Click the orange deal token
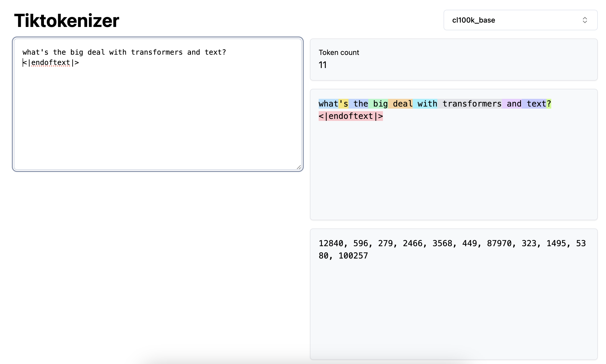 tap(400, 104)
